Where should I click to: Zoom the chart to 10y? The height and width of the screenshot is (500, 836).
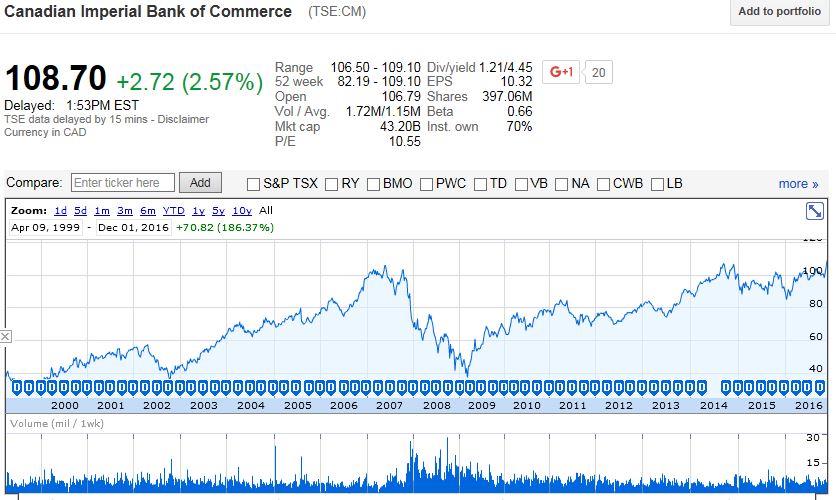[x=241, y=211]
